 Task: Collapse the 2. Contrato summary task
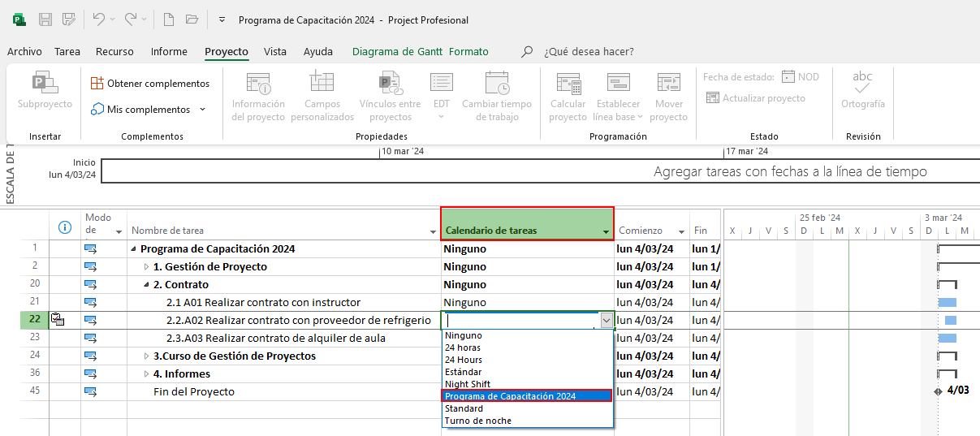click(147, 285)
